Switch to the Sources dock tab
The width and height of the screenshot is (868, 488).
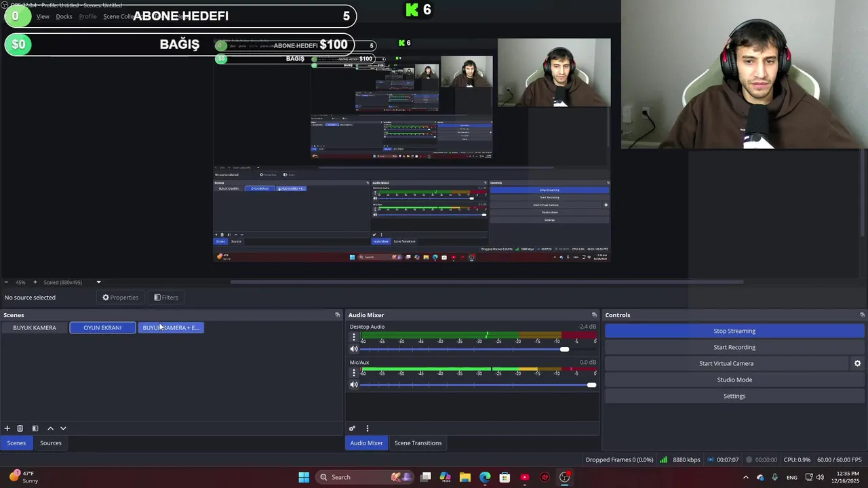[50, 443]
